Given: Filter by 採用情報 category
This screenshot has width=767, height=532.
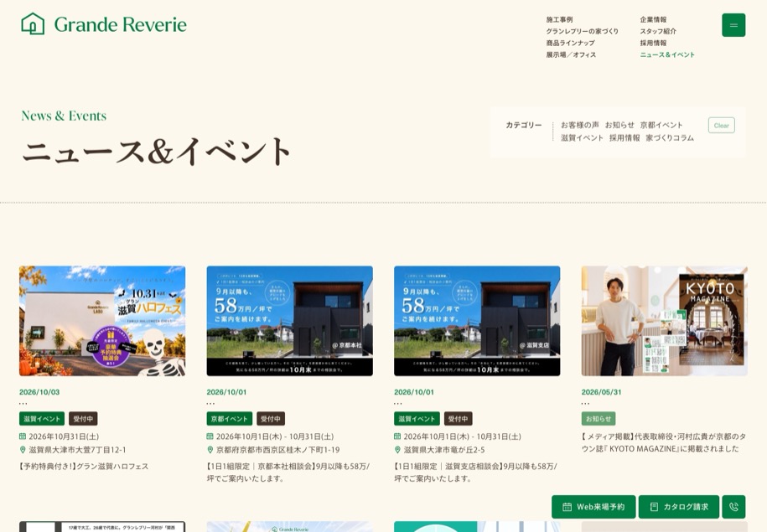Looking at the screenshot, I should point(624,138).
